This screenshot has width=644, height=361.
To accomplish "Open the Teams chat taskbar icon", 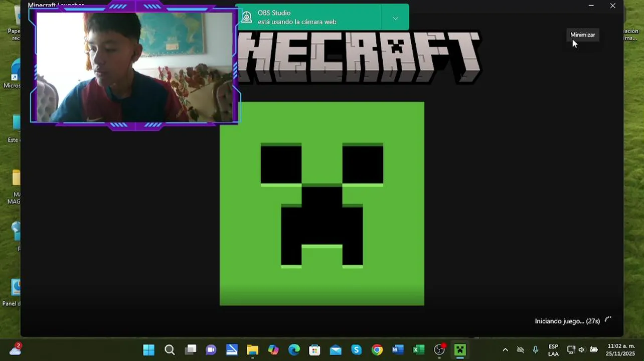I will coord(211,349).
